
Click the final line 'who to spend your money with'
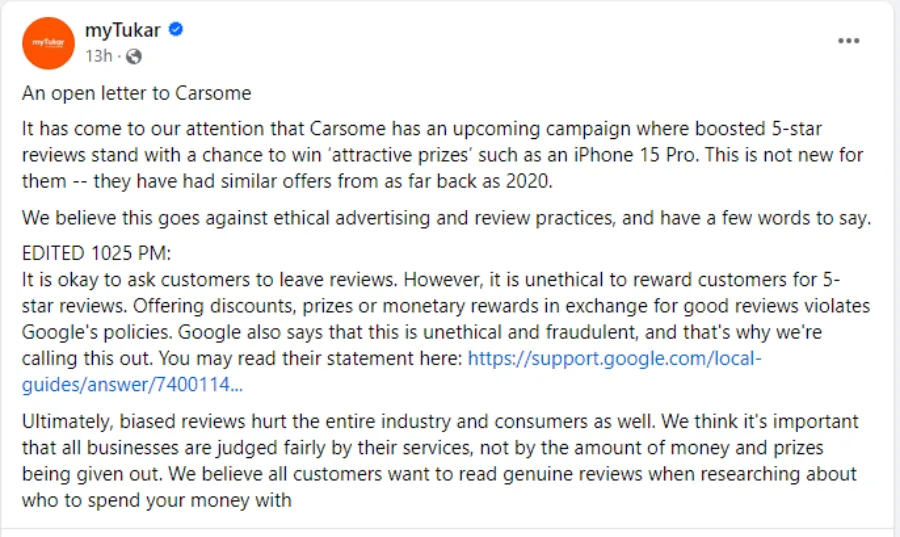[x=157, y=498]
